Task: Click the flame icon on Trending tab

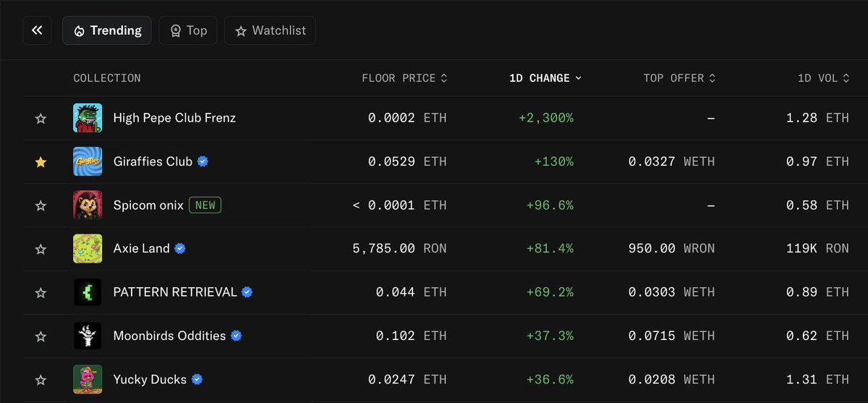Action: pyautogui.click(x=79, y=31)
